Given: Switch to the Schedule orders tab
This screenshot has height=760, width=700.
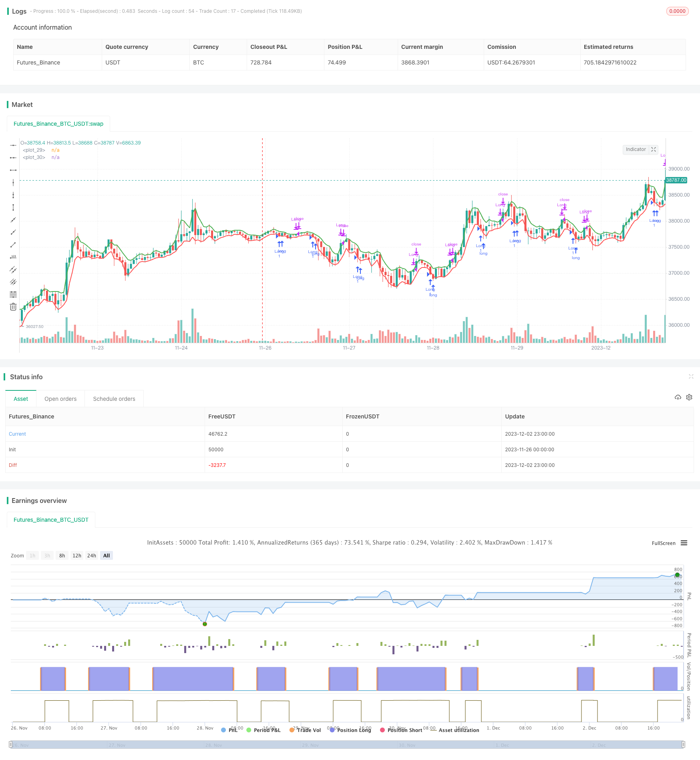Looking at the screenshot, I should click(114, 399).
